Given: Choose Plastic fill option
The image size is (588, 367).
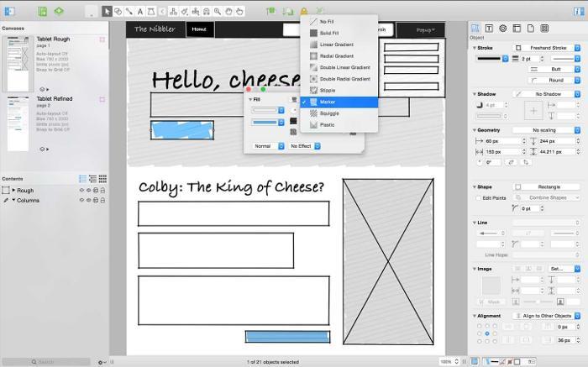Looking at the screenshot, I should 339,125.
